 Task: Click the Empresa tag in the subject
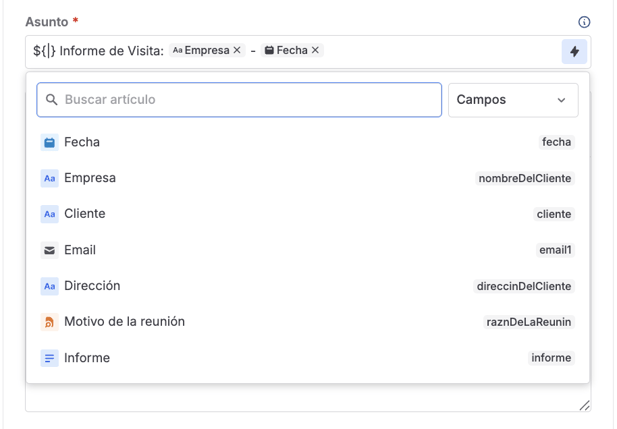pos(201,50)
